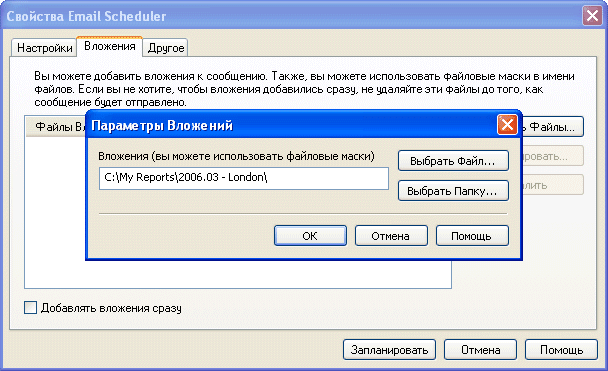Click Отмена in Свойства Email Scheduler window

[x=480, y=350]
